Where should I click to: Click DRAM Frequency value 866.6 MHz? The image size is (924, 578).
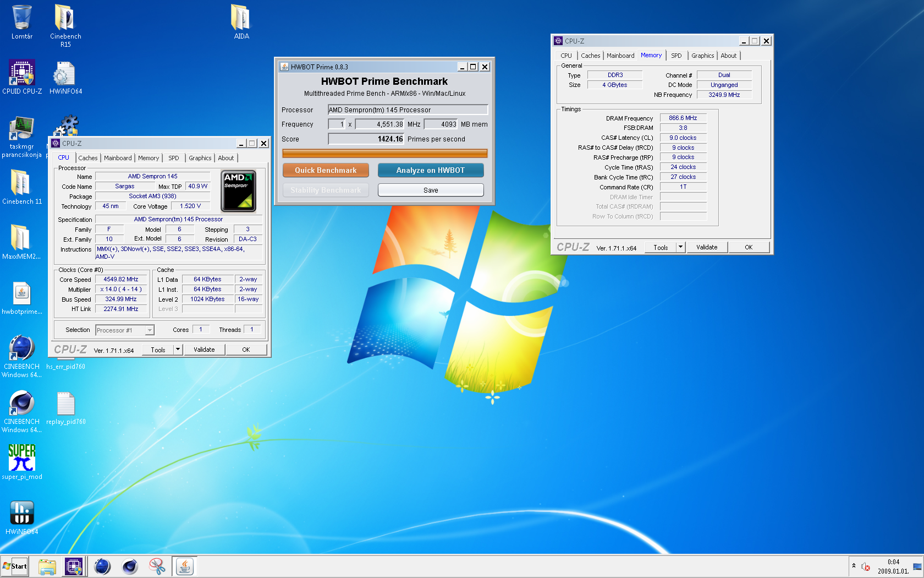point(683,118)
